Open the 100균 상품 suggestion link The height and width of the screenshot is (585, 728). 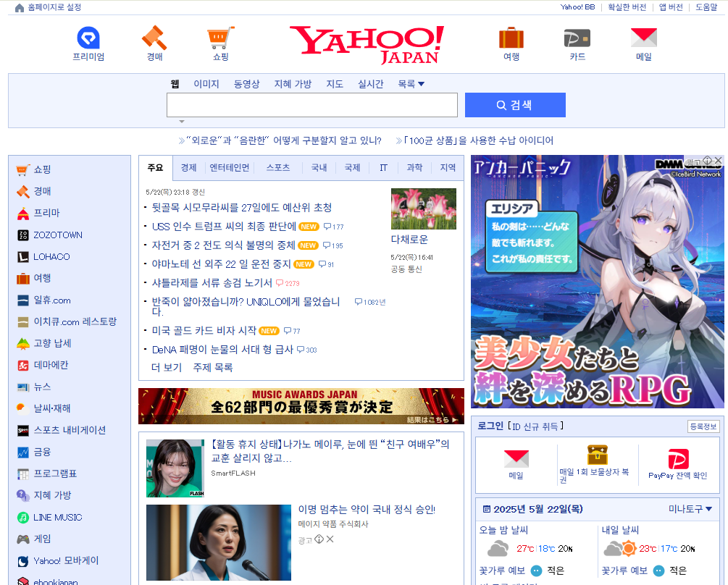pos(478,140)
